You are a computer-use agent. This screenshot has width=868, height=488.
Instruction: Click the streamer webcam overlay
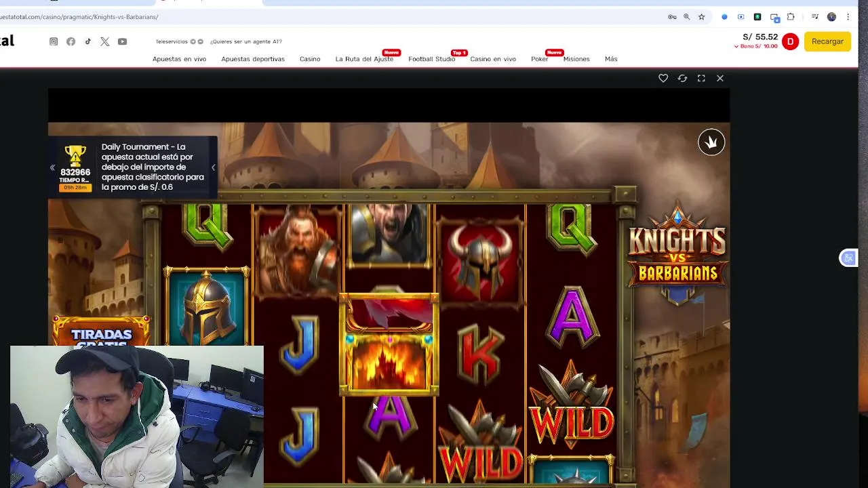pos(136,417)
